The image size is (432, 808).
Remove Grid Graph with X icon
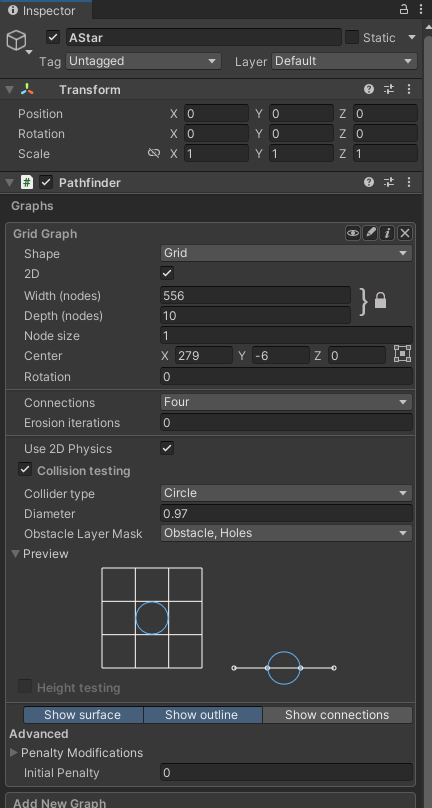click(x=405, y=233)
